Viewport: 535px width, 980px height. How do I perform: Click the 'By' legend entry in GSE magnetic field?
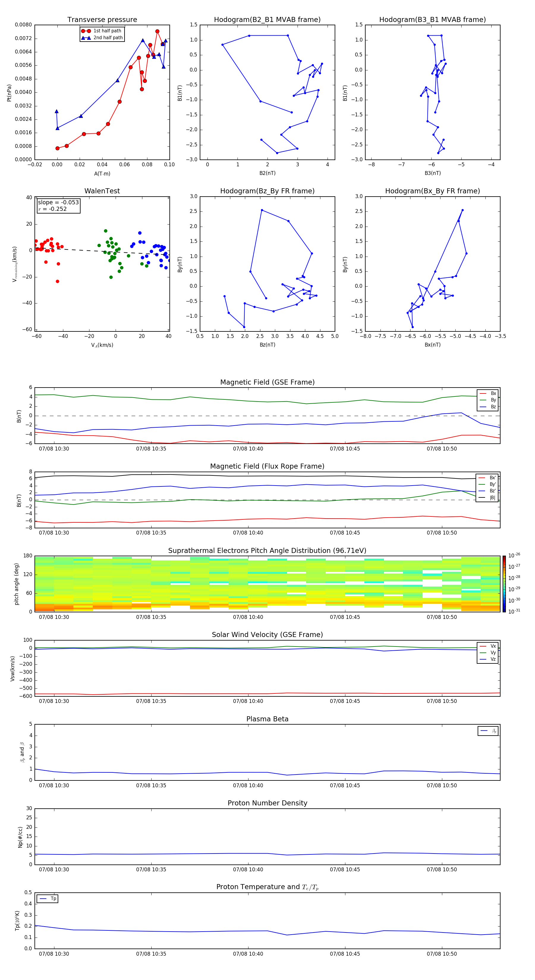pyautogui.click(x=488, y=400)
